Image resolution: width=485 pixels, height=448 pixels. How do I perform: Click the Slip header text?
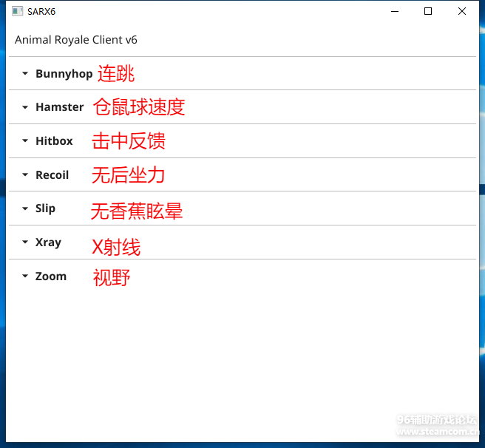(x=45, y=208)
